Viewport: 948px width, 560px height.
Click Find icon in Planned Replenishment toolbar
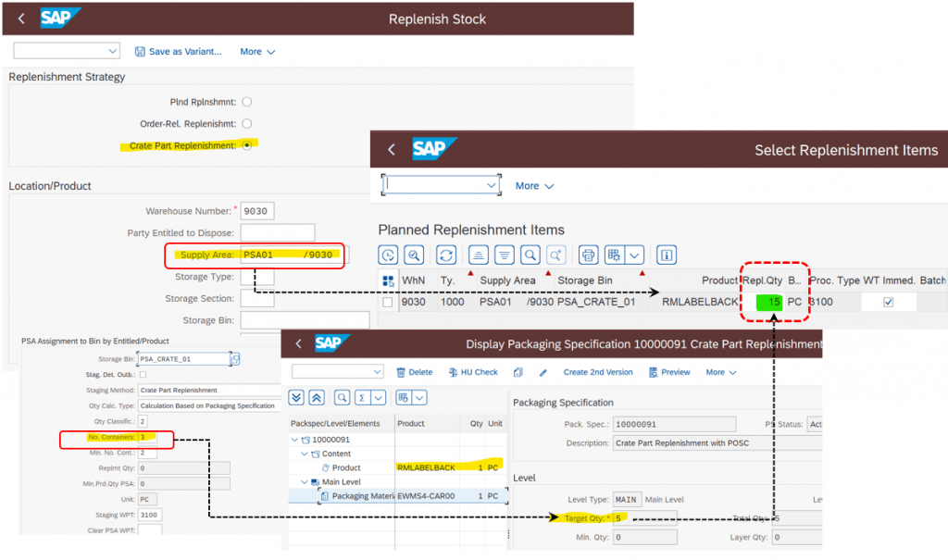pos(530,255)
